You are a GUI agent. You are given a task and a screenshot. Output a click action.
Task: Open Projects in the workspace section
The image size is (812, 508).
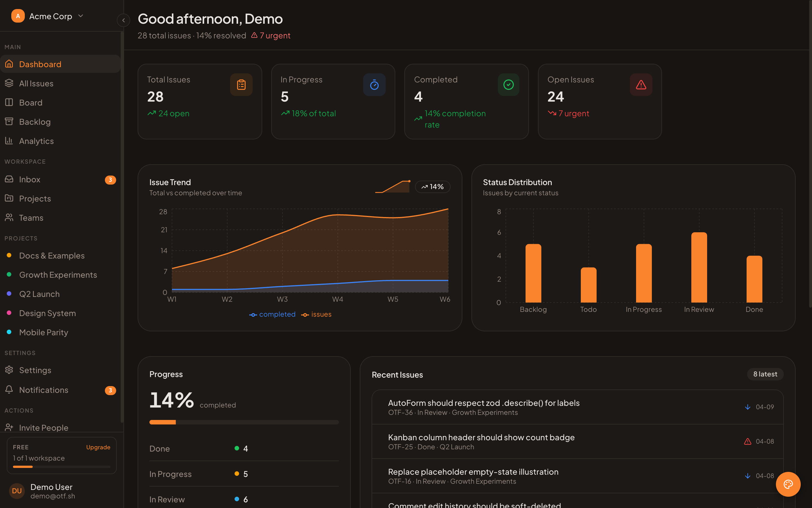pos(60,199)
